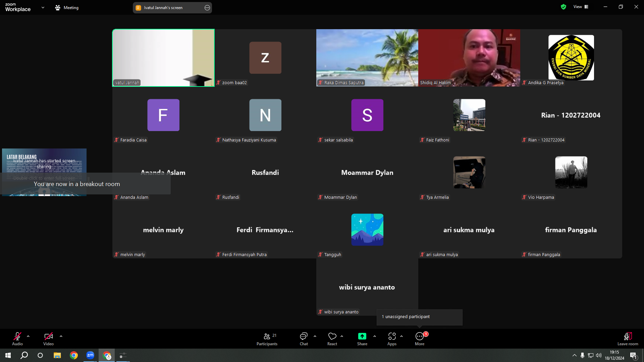The image size is (644, 362).
Task: Open system tray volume control
Action: tap(599, 355)
